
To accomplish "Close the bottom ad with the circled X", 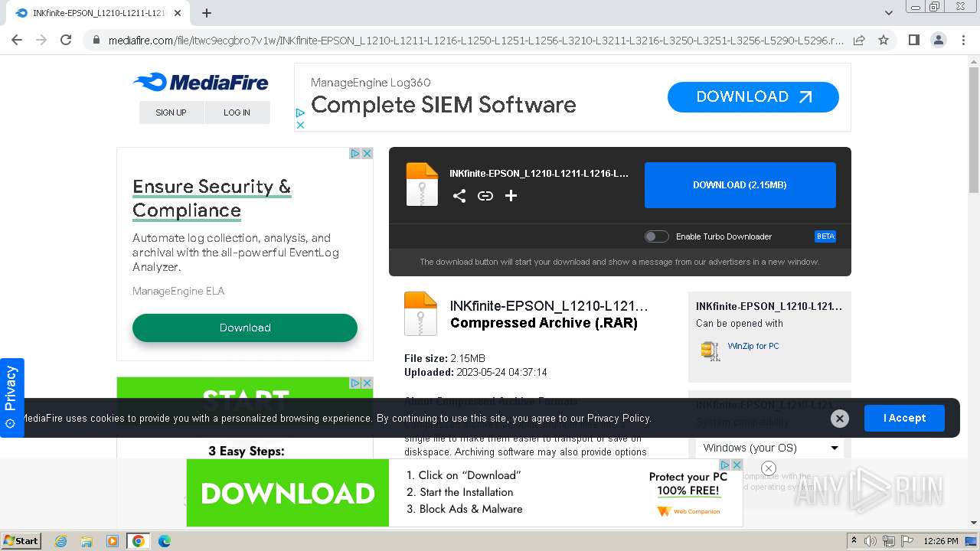I will 769,468.
